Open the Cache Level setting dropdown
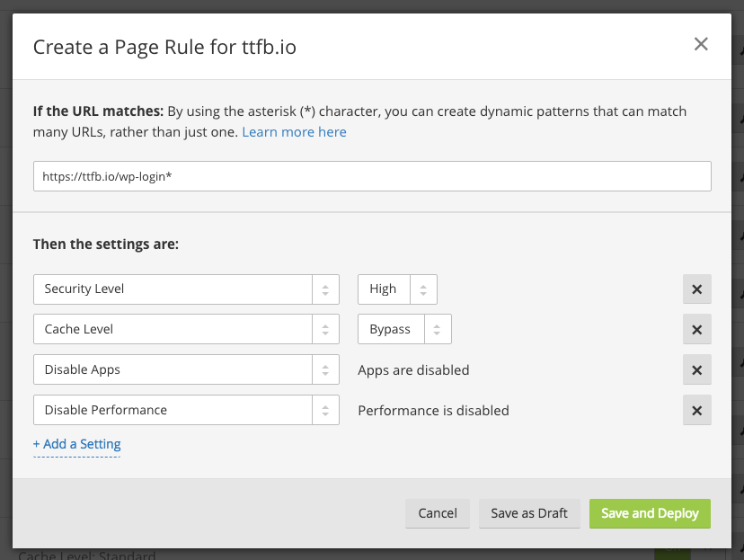Screen dimensions: 744x560 coord(173,330)
